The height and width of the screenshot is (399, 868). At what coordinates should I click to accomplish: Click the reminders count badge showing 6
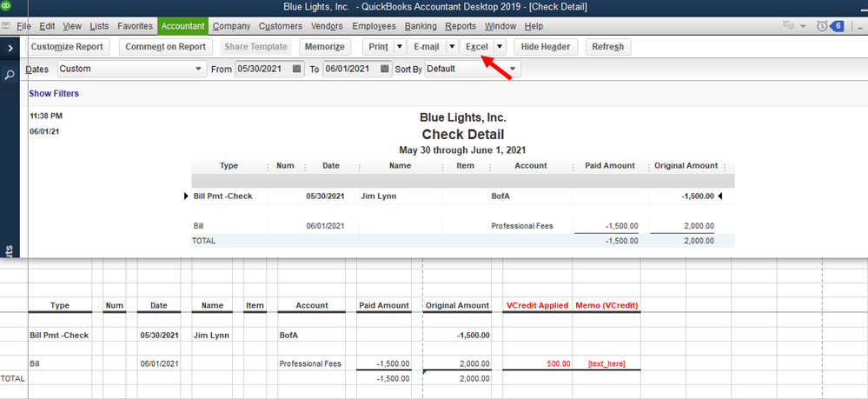(x=836, y=26)
